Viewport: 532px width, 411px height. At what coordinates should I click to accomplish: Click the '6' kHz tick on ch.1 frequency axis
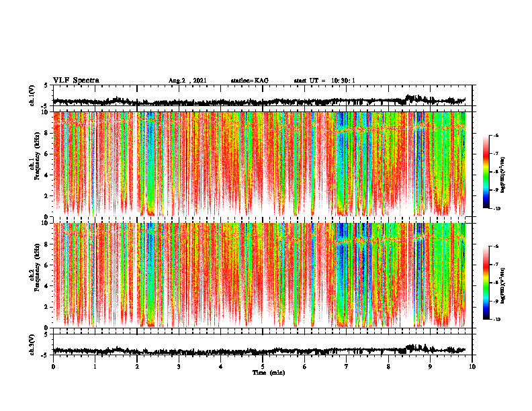46,154
